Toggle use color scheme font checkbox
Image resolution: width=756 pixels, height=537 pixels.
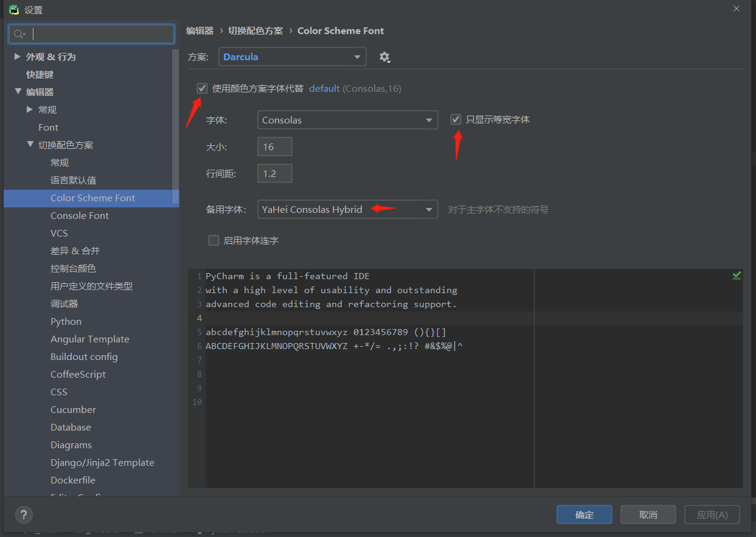(x=202, y=88)
